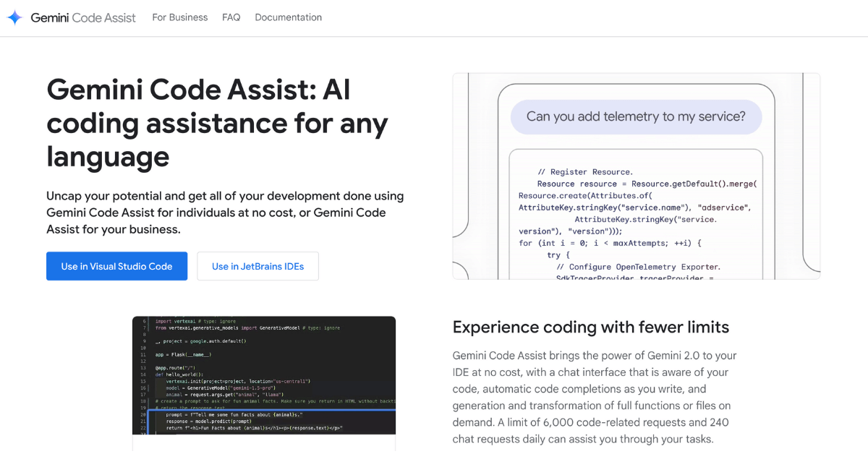Screen dimensions: 868x454
Task: Open the Documentation nav link
Action: click(289, 17)
